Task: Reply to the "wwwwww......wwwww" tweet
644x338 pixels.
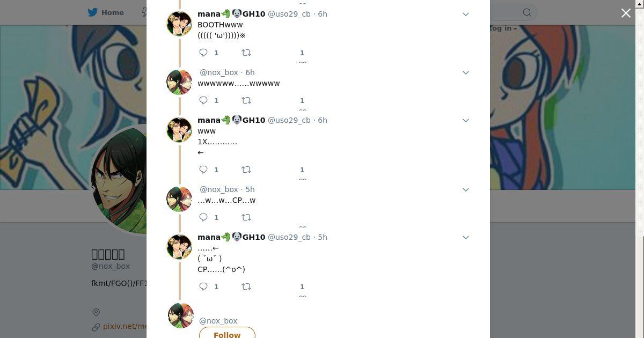Action: click(x=203, y=100)
